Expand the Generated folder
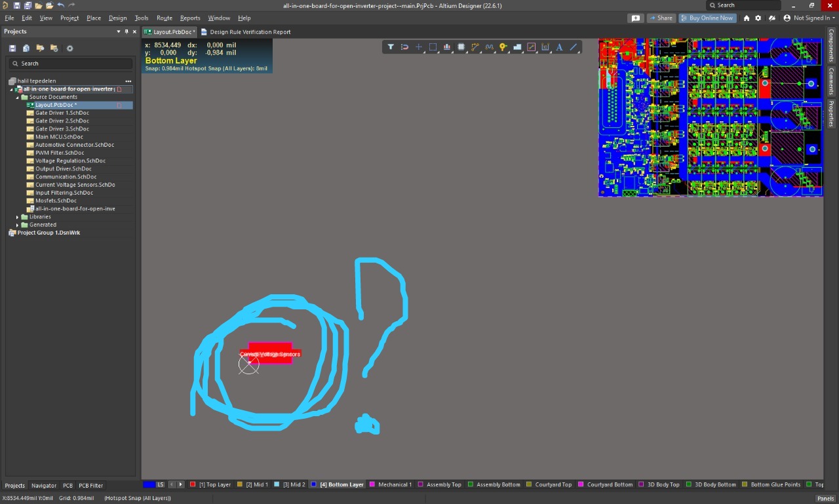Screen dimensions: 839x504 [x=18, y=225]
